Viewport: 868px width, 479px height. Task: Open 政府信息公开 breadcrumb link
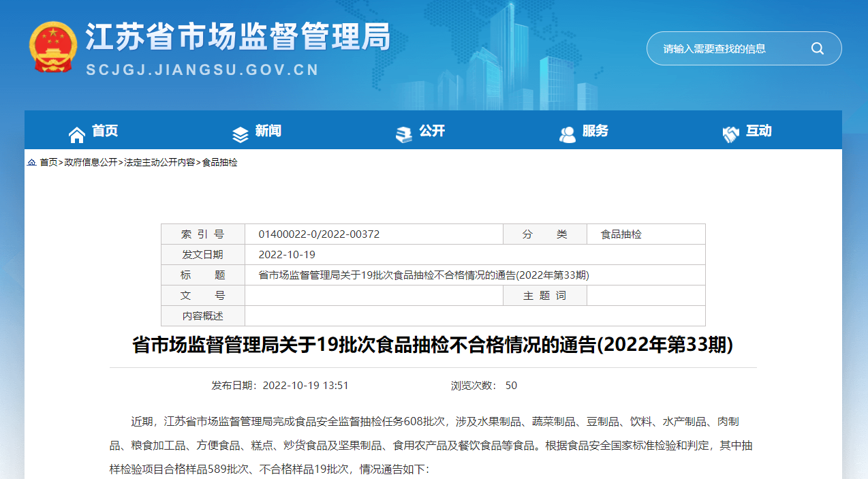tap(91, 163)
